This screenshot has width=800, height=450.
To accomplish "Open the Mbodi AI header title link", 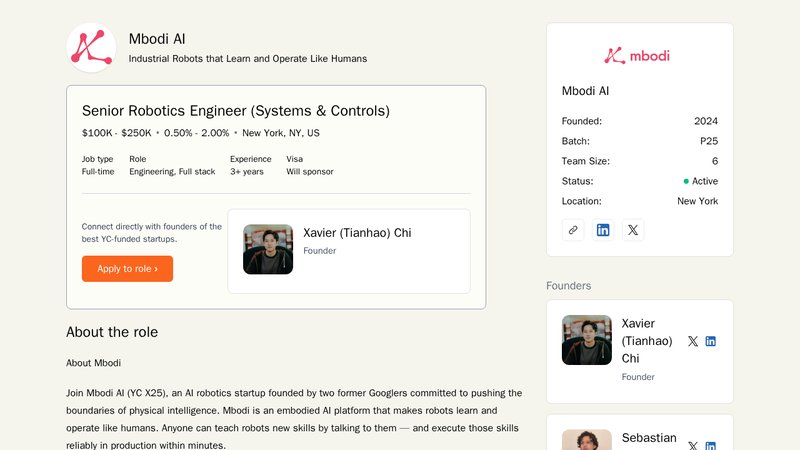I will pyautogui.click(x=157, y=39).
